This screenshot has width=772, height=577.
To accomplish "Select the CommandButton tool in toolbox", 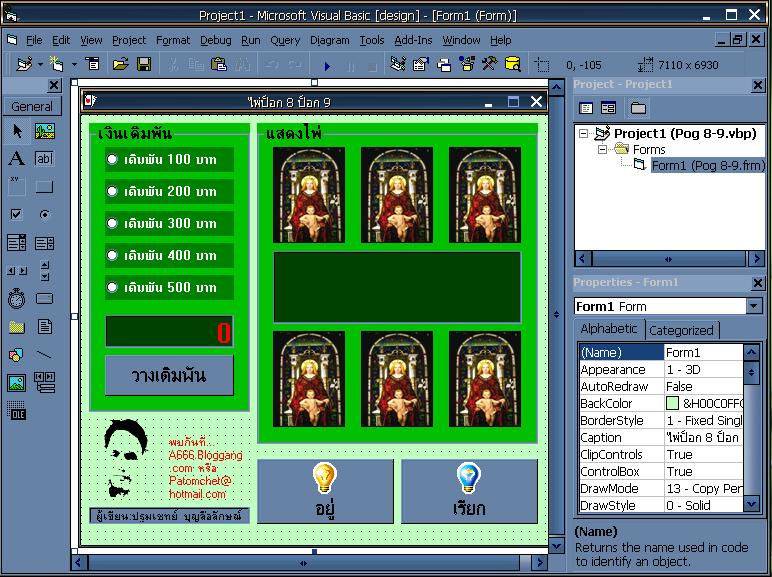I will (44, 187).
